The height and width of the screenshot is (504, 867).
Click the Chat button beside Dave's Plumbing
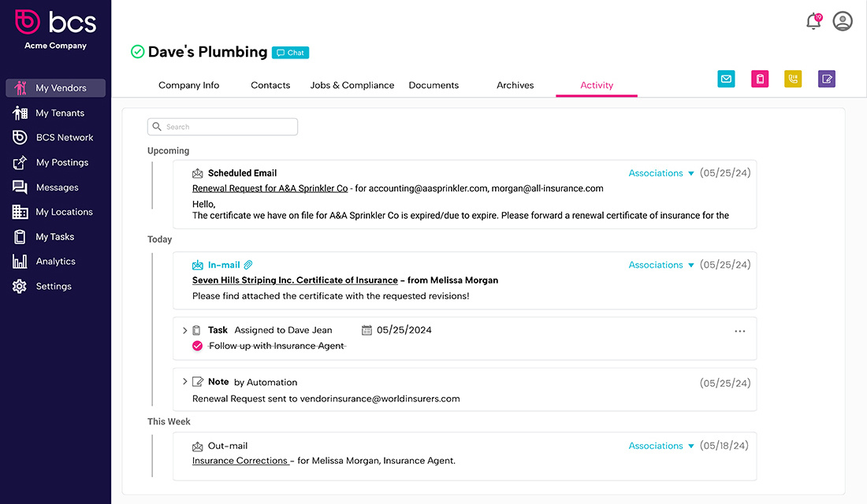290,53
